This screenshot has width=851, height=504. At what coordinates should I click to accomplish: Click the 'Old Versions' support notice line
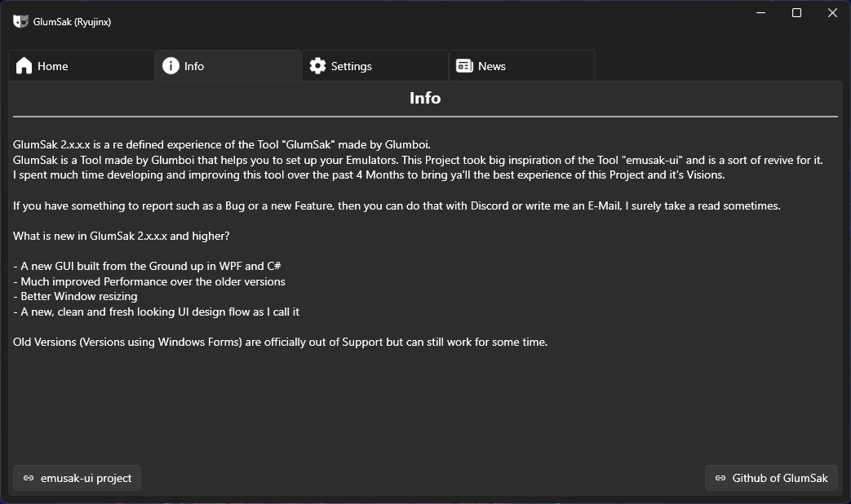(x=280, y=342)
